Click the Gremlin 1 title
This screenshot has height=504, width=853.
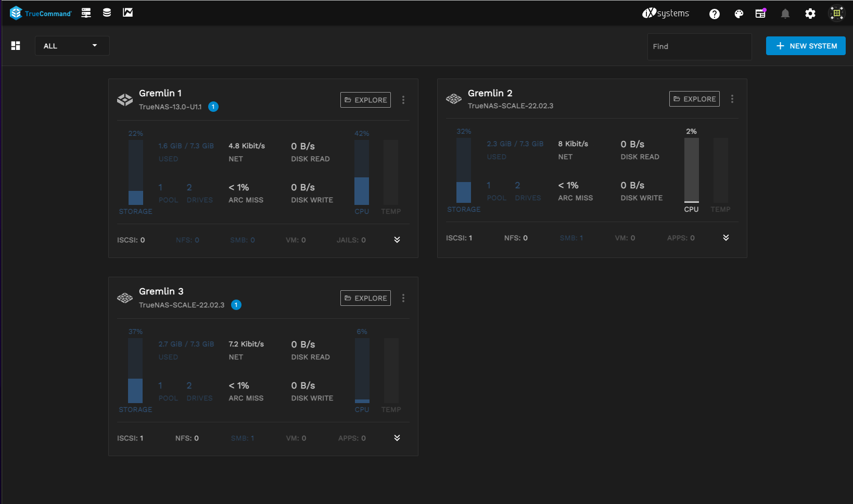coord(160,93)
